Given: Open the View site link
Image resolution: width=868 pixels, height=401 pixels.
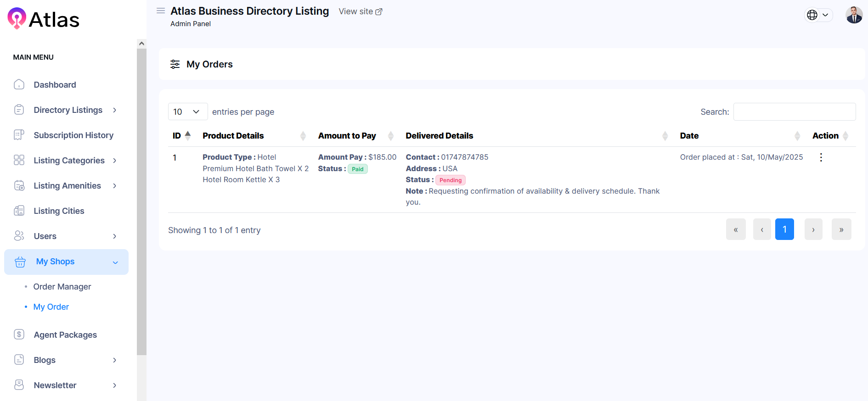Looking at the screenshot, I should coord(360,11).
